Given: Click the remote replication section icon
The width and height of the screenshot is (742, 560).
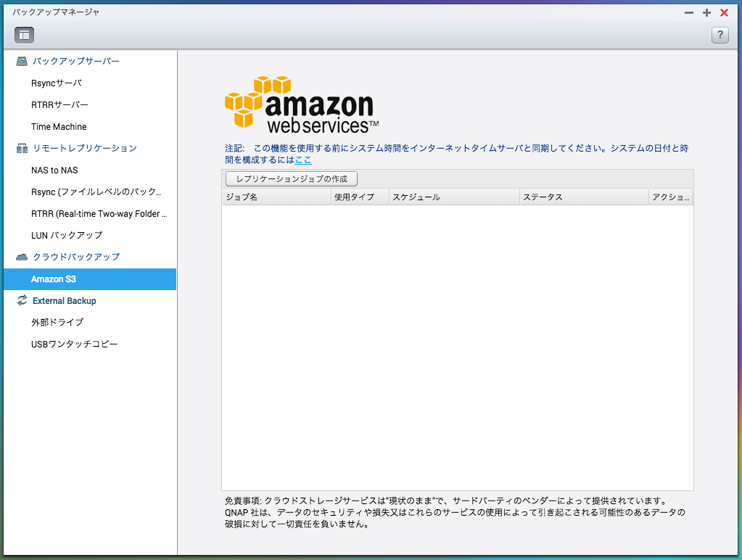Looking at the screenshot, I should pyautogui.click(x=22, y=149).
